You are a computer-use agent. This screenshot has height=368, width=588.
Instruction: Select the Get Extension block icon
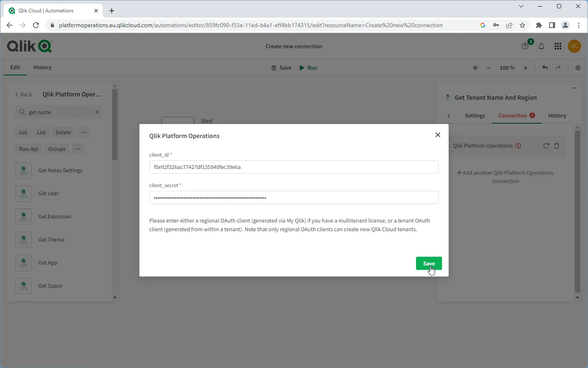click(x=24, y=217)
